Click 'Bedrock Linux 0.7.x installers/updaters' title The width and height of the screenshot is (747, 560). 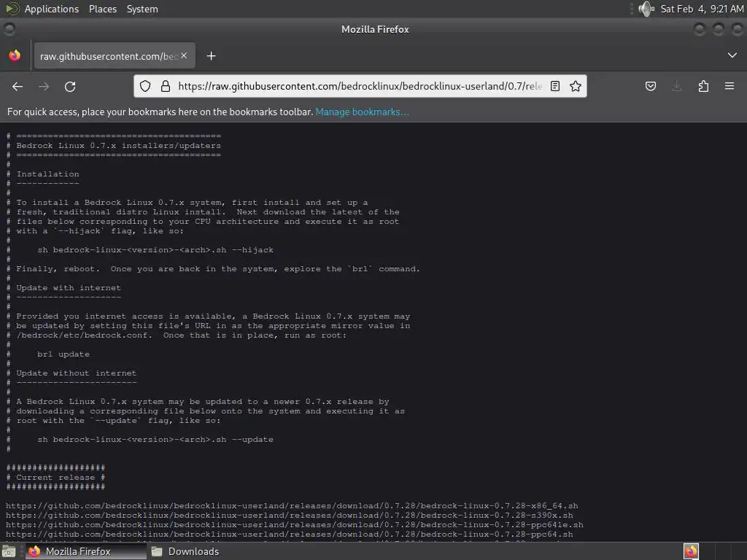point(119,146)
